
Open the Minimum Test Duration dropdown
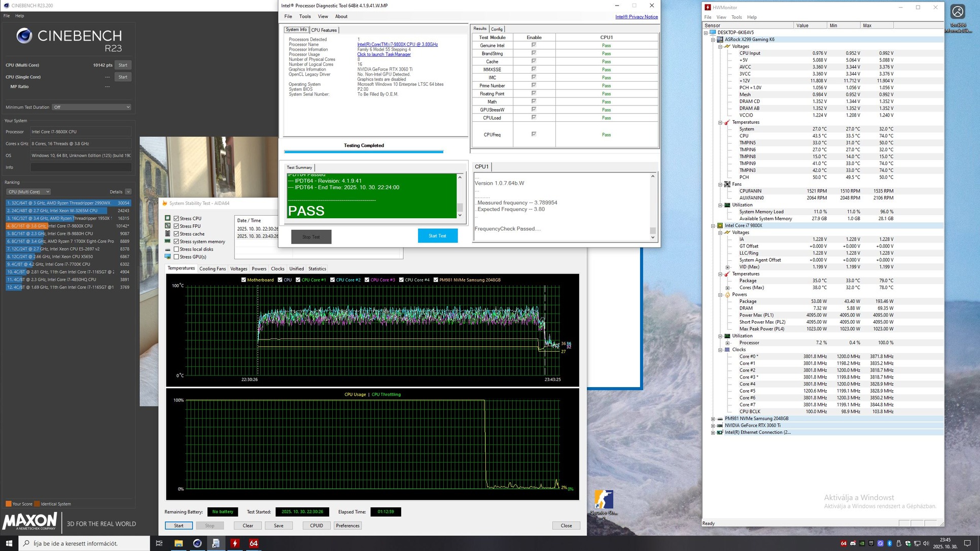coord(92,107)
